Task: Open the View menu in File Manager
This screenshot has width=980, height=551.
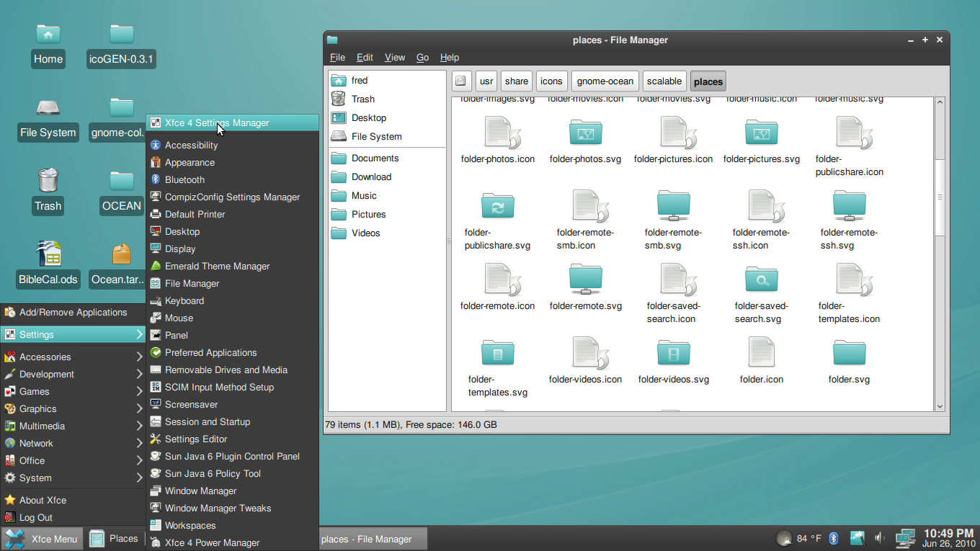Action: point(395,58)
